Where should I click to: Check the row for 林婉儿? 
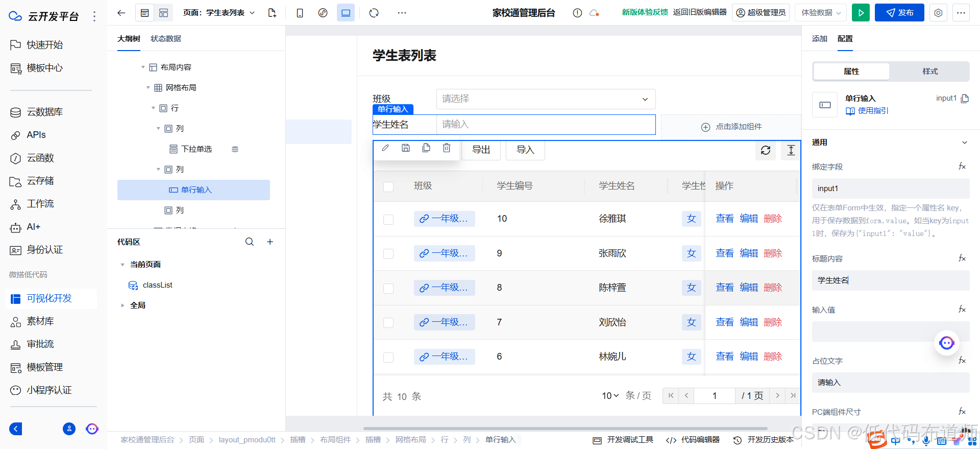click(388, 357)
